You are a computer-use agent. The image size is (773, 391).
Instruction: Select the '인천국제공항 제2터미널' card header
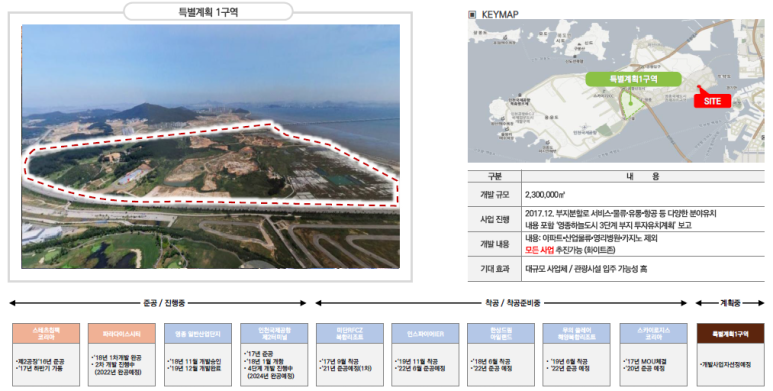point(274,333)
